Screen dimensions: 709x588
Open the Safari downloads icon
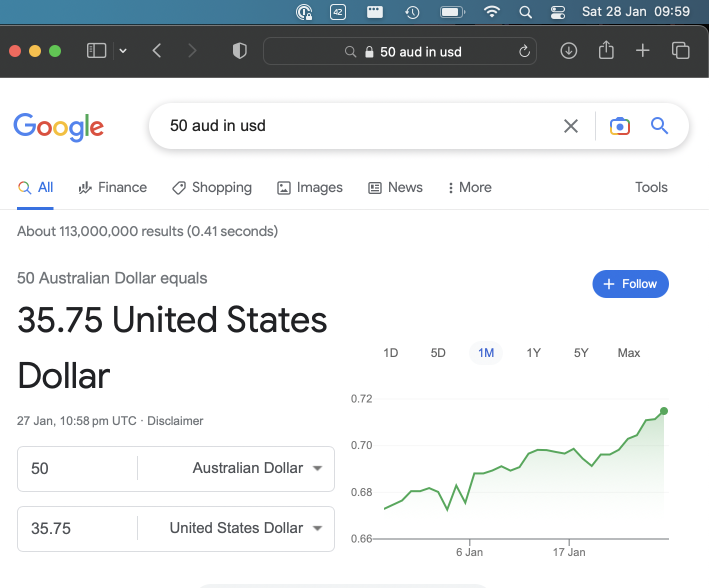[x=568, y=50]
